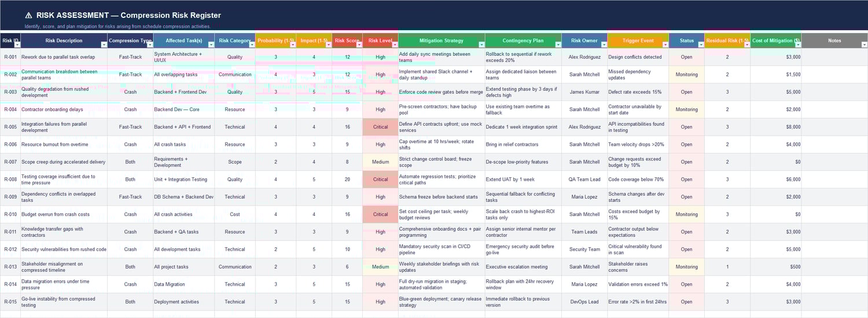Viewport: 868px width, 318px height.
Task: Select 'Security vulnerabilities from rushed code' cell
Action: click(x=64, y=249)
